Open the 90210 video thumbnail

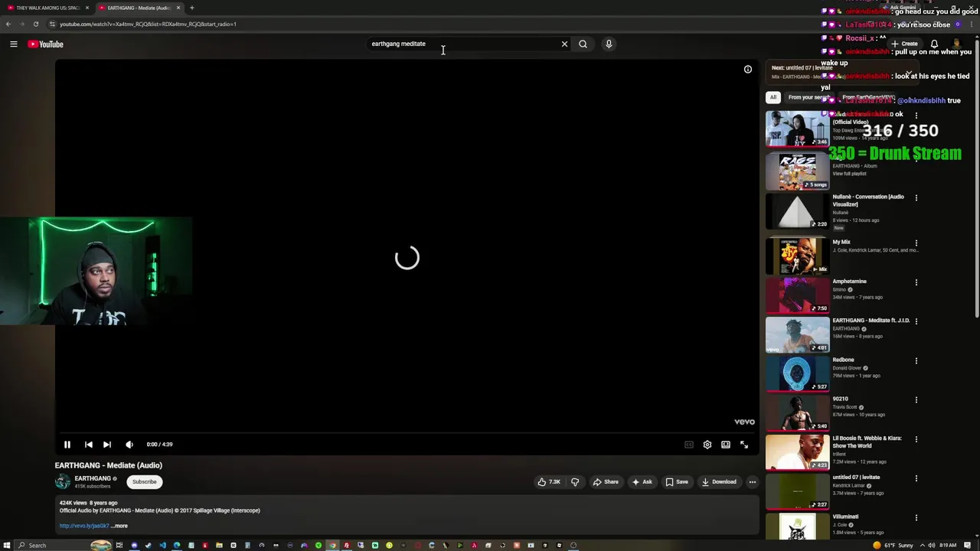click(797, 412)
